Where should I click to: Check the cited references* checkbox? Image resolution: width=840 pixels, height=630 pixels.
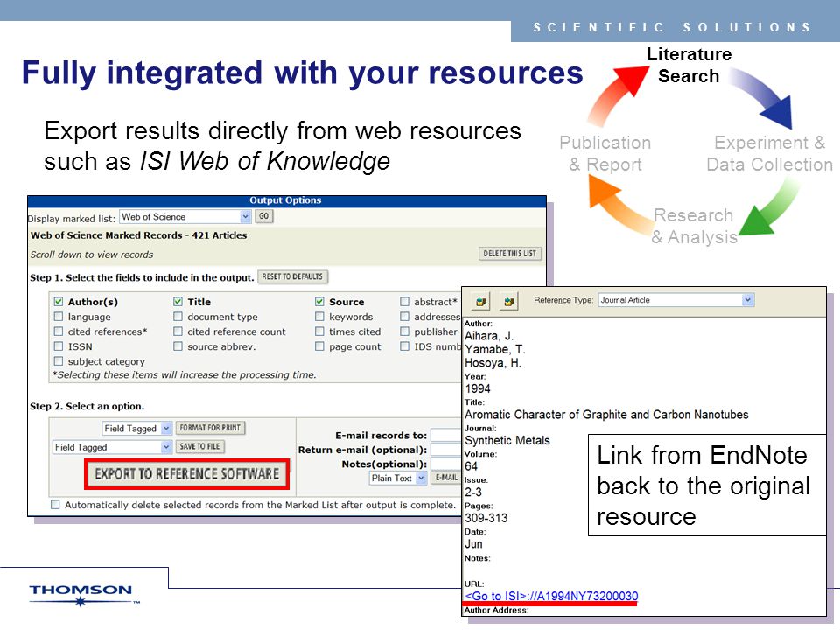pyautogui.click(x=59, y=332)
